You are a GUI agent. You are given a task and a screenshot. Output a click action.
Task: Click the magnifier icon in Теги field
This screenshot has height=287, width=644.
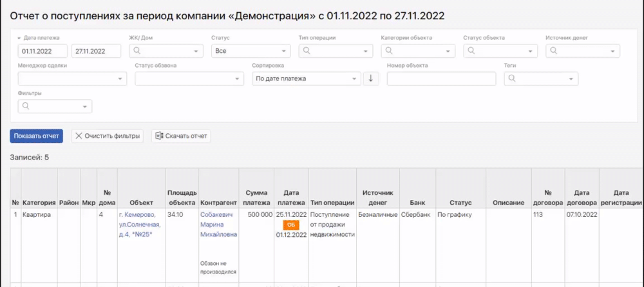511,79
